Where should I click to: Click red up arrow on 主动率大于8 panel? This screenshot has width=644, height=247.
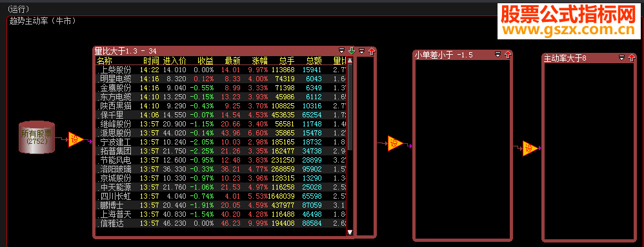pos(632,58)
